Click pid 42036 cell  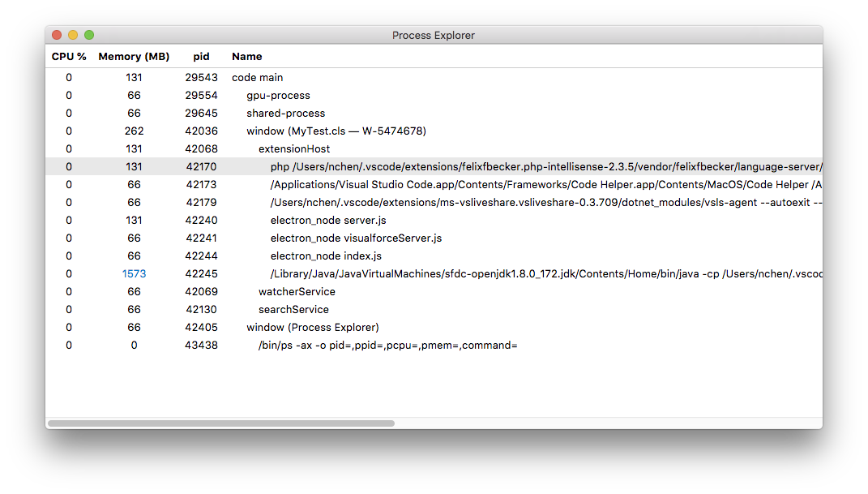point(201,131)
